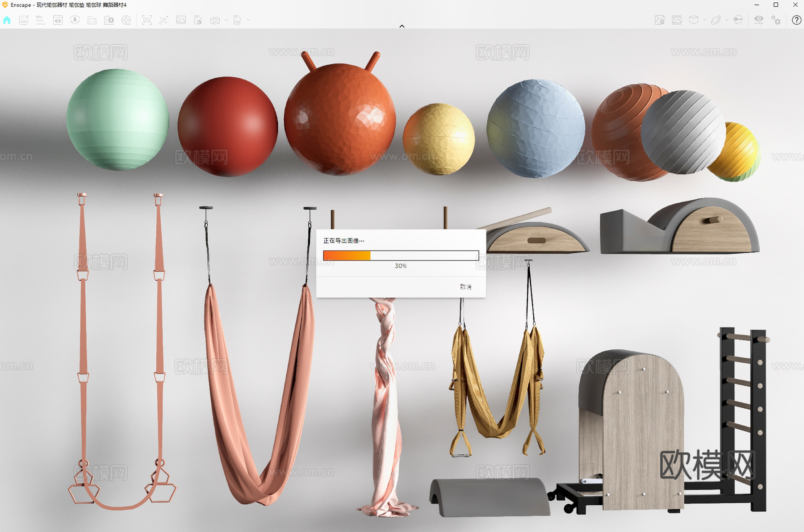Viewport: 804px width, 532px height.
Task: Open the custom asset building-with-bolt icon
Action: pyautogui.click(x=109, y=20)
